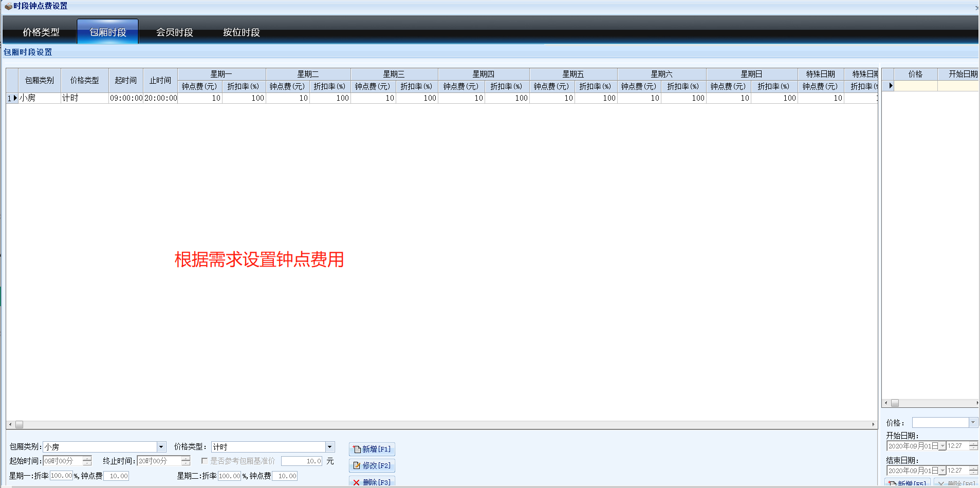Click the 价格 combo box text area
The width and height of the screenshot is (980, 488).
coord(940,422)
